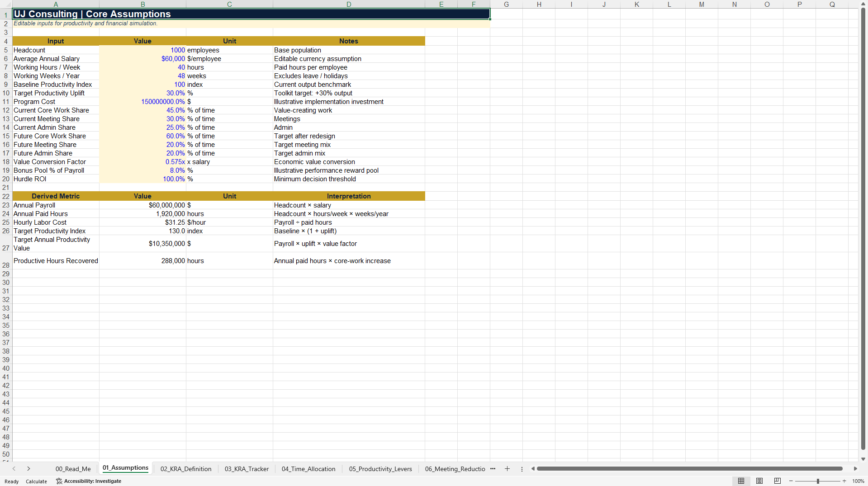Select the Headcount value 1000
Image resolution: width=868 pixels, height=486 pixels.
(142, 50)
